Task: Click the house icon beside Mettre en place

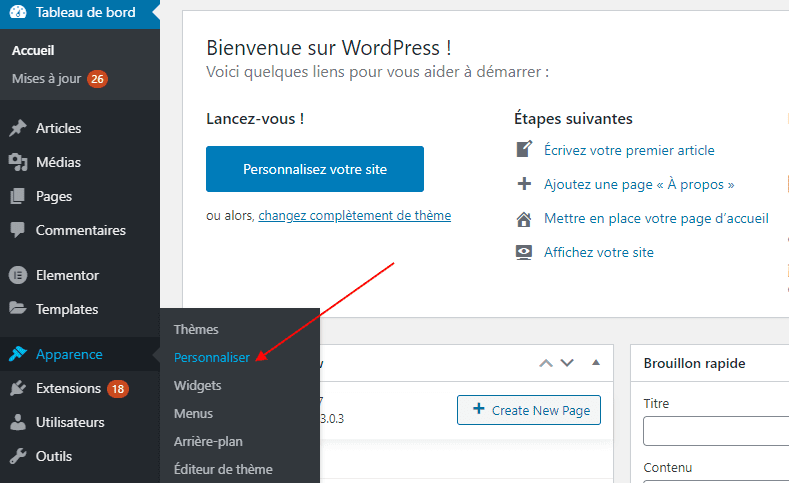Action: tap(524, 219)
